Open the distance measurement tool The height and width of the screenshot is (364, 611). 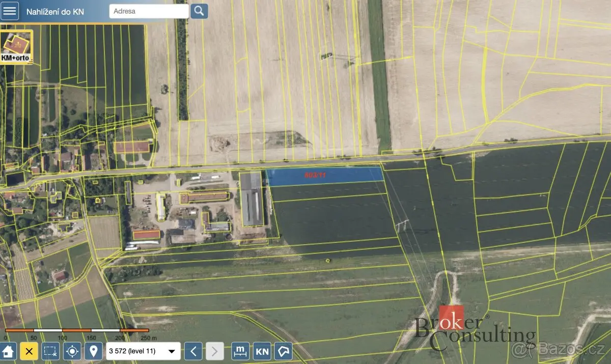(x=240, y=351)
